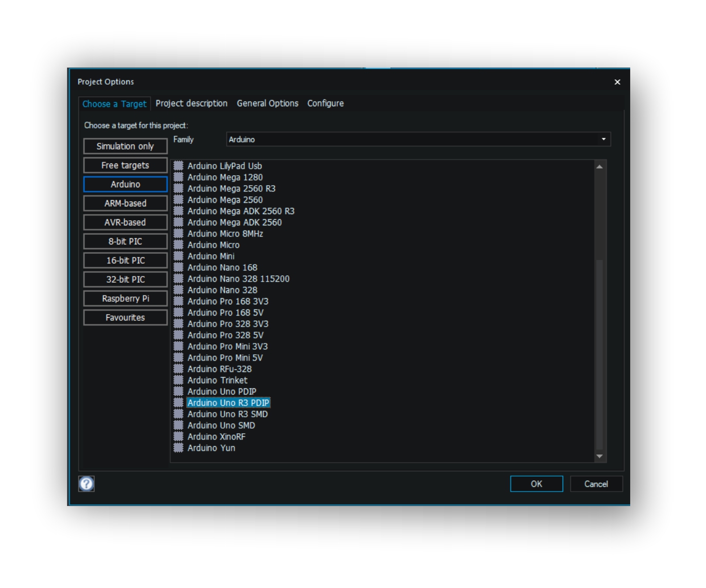Cancel the Project Options dialog
Image resolution: width=706 pixels, height=588 pixels.
tap(596, 484)
